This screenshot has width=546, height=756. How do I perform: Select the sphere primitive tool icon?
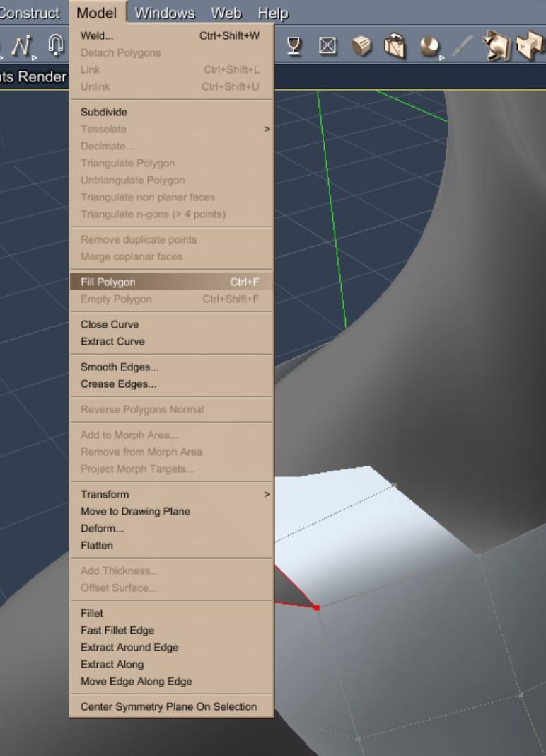429,46
